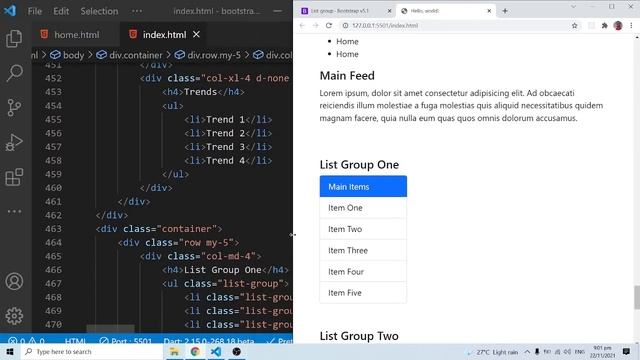Viewport: 640px width, 360px height.
Task: Bookmark this page with the star icon
Action: (x=575, y=25)
